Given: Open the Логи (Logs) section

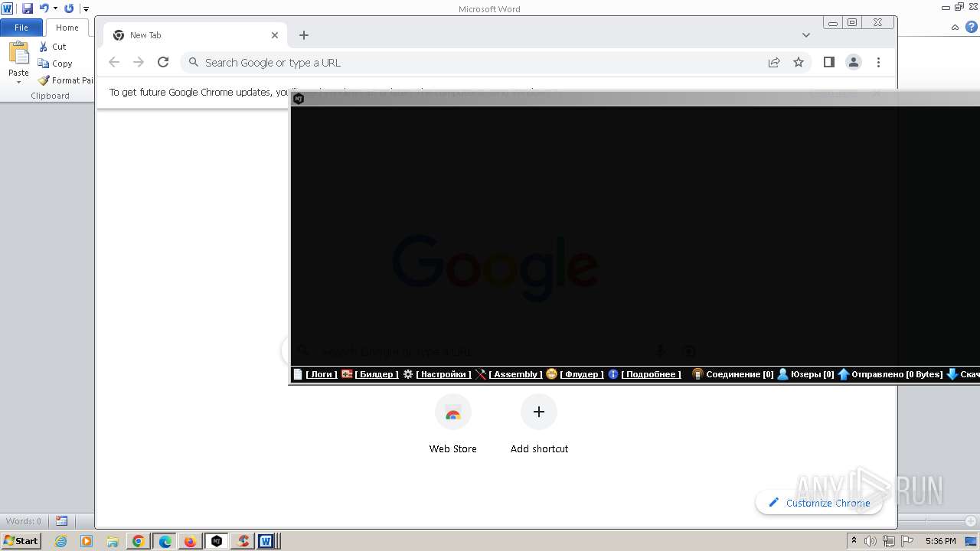Looking at the screenshot, I should click(x=322, y=374).
